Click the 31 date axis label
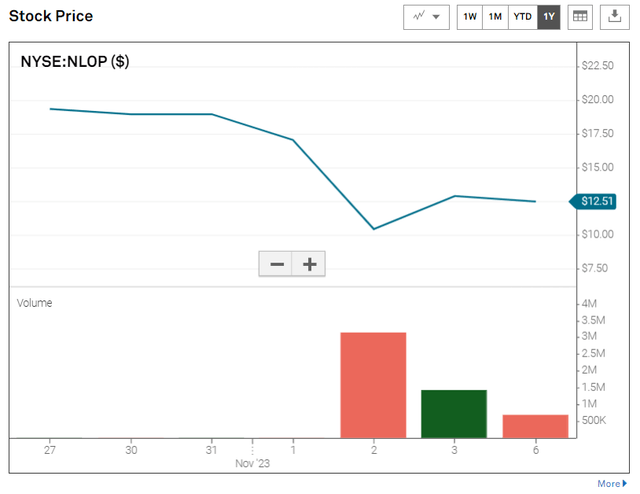 (211, 450)
